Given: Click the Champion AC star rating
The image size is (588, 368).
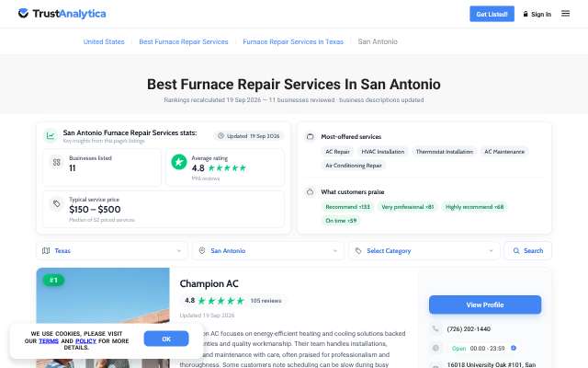Looking at the screenshot, I should pos(220,301).
